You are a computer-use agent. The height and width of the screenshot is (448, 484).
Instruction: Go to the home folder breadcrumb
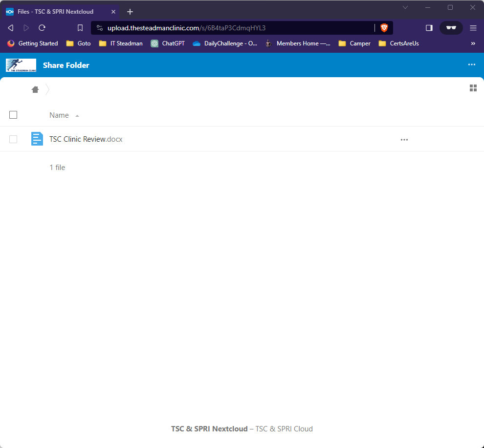(x=35, y=89)
